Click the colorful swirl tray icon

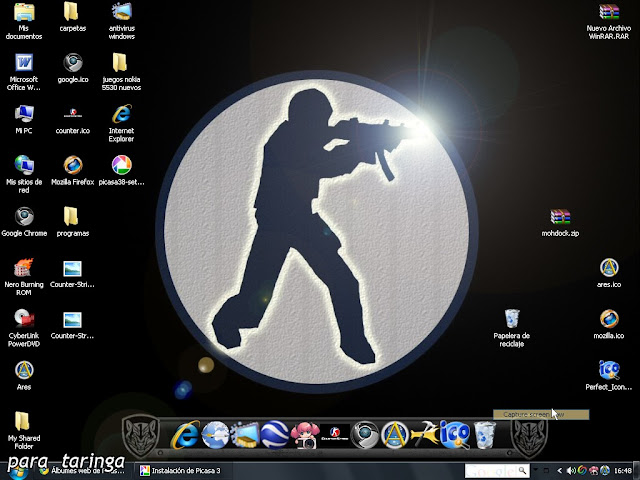coord(582,471)
